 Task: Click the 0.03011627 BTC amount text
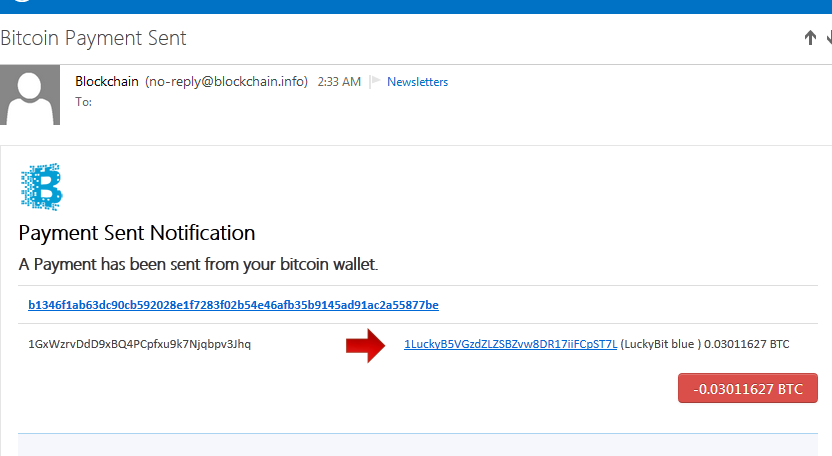(x=747, y=344)
